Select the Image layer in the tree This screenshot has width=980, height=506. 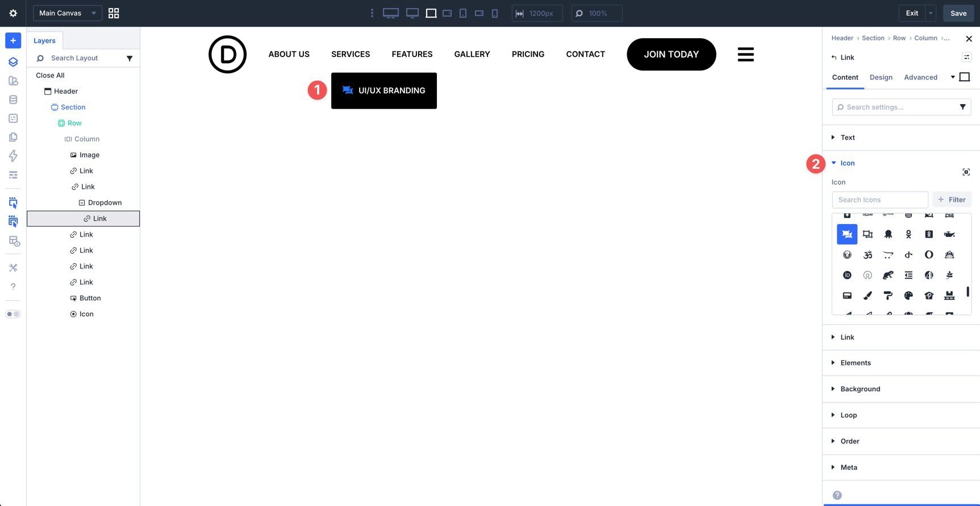85,155
